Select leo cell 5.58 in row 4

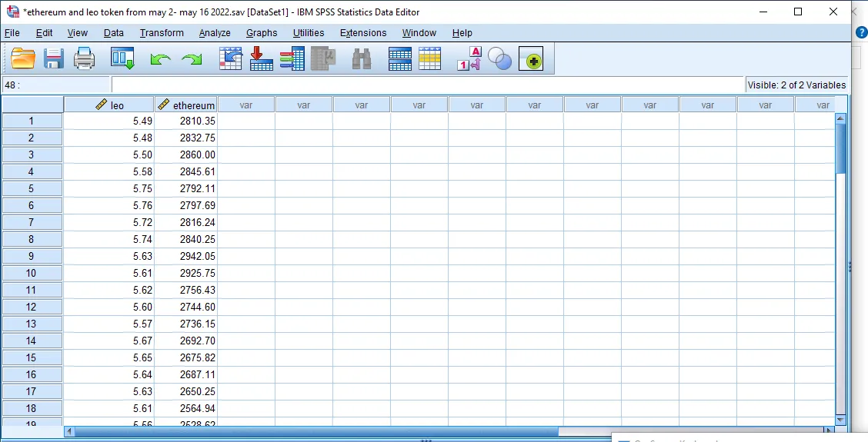(109, 171)
